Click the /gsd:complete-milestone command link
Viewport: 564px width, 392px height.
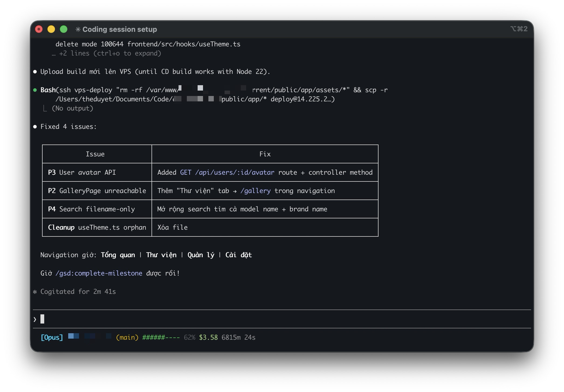pyautogui.click(x=99, y=273)
